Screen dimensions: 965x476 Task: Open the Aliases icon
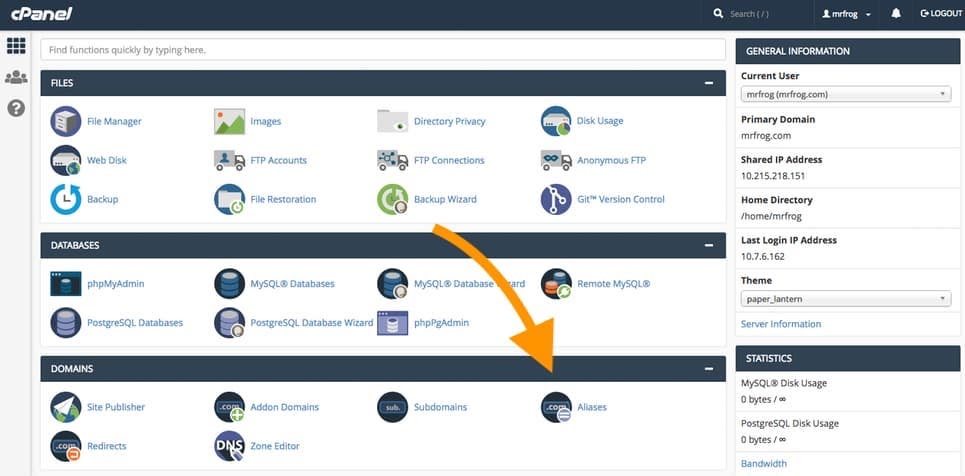[556, 407]
